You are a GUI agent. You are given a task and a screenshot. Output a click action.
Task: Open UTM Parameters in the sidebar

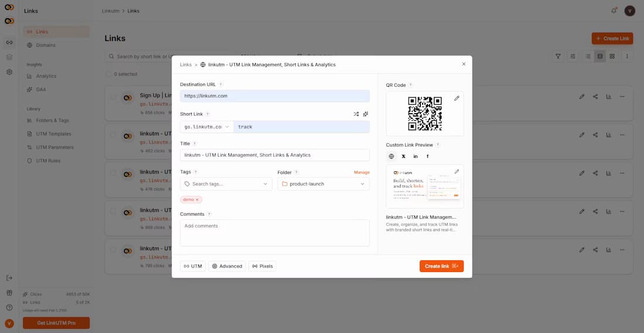(x=56, y=147)
